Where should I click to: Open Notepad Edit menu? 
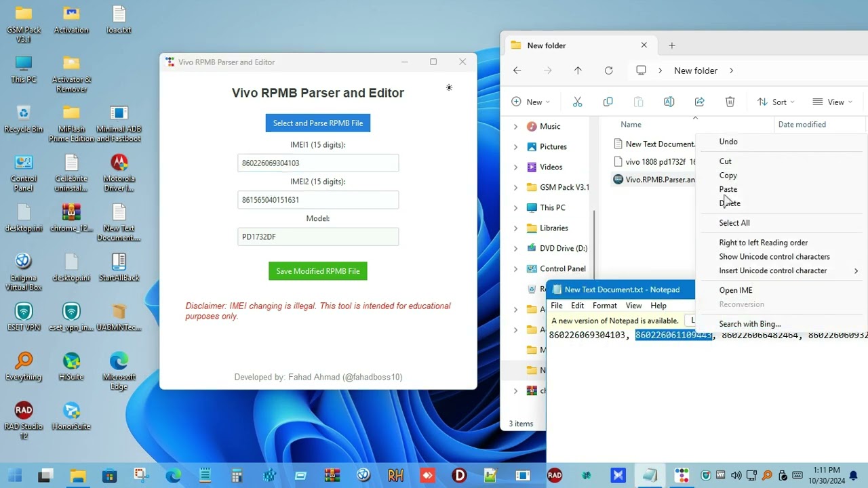pyautogui.click(x=578, y=306)
